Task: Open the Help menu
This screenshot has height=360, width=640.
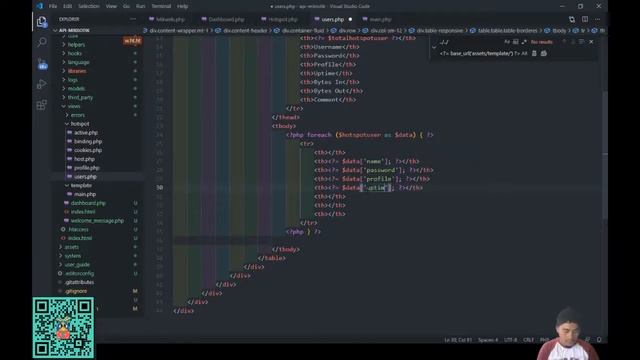Action: (x=182, y=6)
